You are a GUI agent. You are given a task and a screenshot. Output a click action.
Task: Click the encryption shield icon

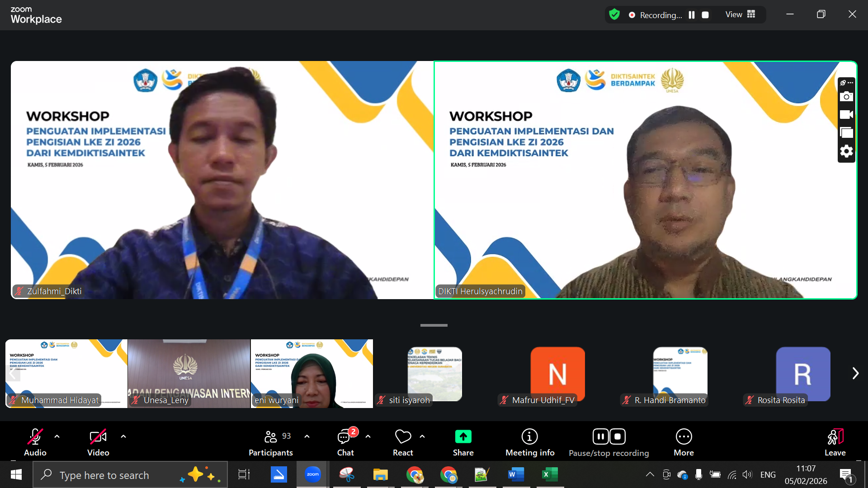point(614,14)
